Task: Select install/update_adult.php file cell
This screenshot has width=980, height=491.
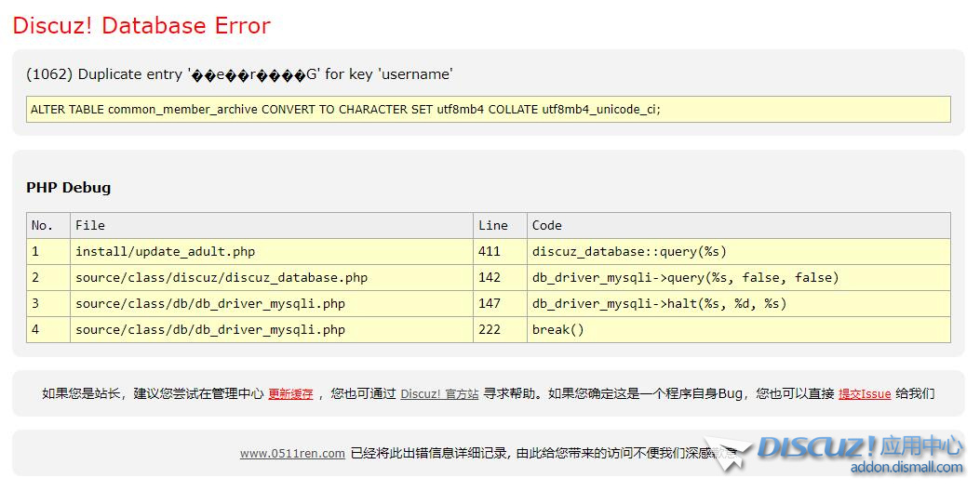Action: coord(272,252)
